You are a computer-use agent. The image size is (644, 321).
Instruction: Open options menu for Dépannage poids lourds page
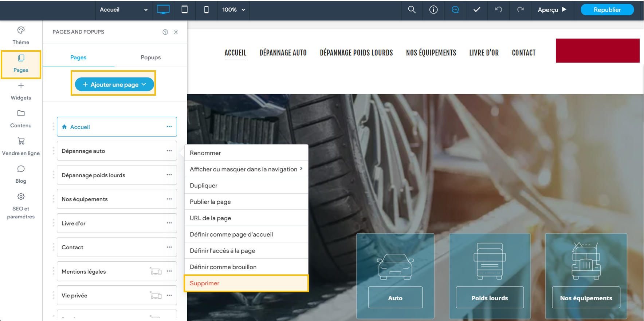[169, 175]
